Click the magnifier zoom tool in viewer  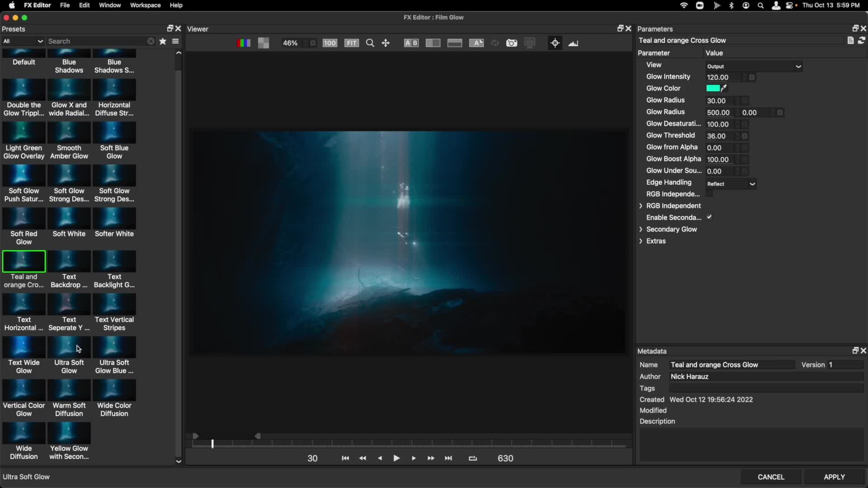(370, 43)
